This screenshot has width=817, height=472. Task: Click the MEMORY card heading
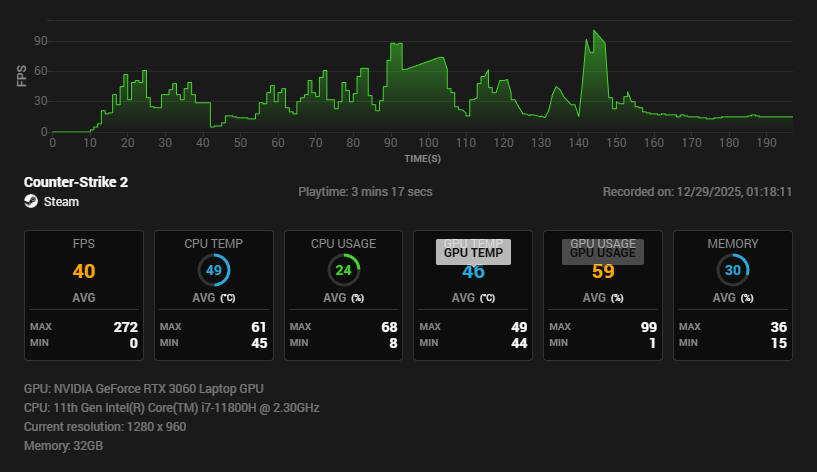(x=733, y=243)
